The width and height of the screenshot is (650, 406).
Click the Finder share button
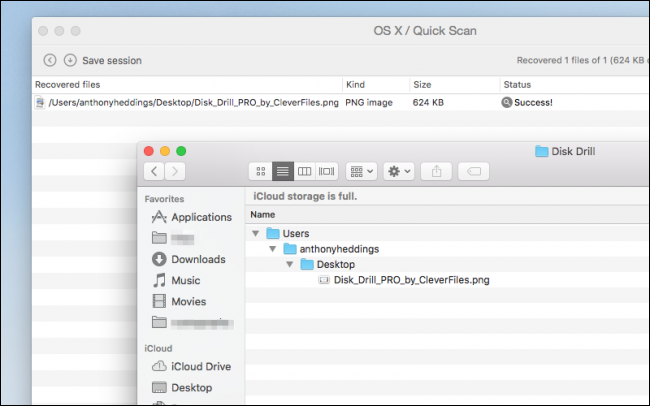pyautogui.click(x=436, y=171)
